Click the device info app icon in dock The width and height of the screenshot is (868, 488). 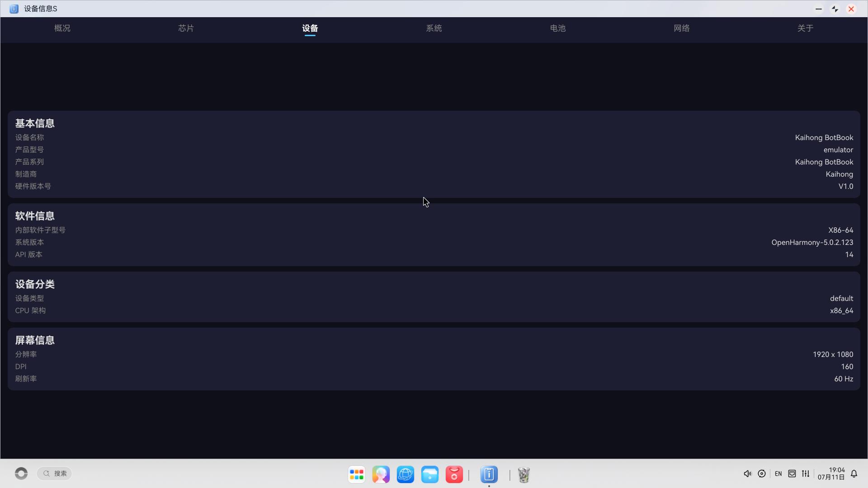point(489,474)
